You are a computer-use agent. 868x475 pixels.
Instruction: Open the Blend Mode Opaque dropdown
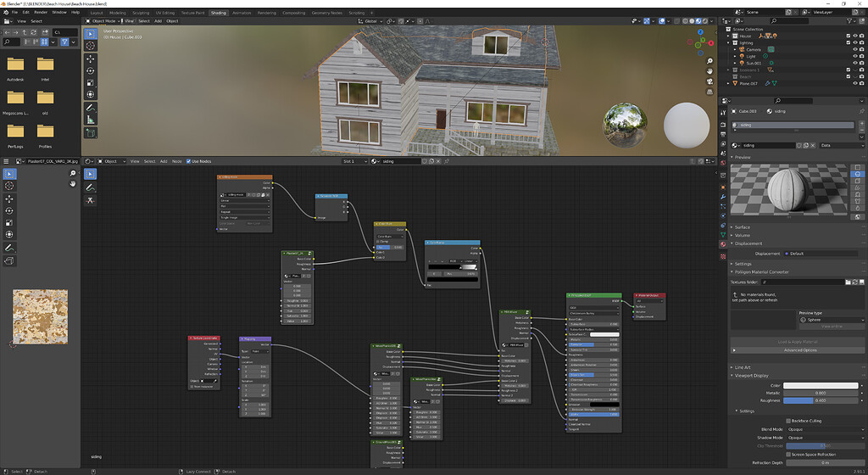click(x=824, y=429)
